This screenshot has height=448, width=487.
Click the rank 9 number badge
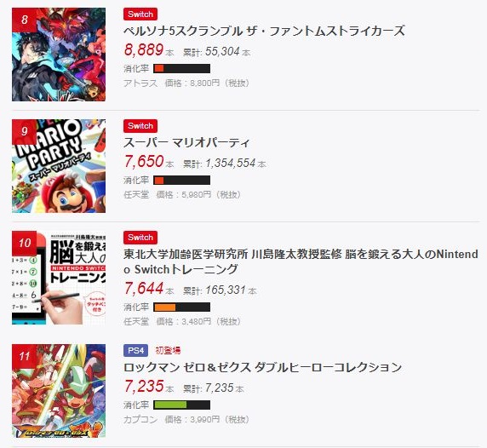pyautogui.click(x=24, y=131)
